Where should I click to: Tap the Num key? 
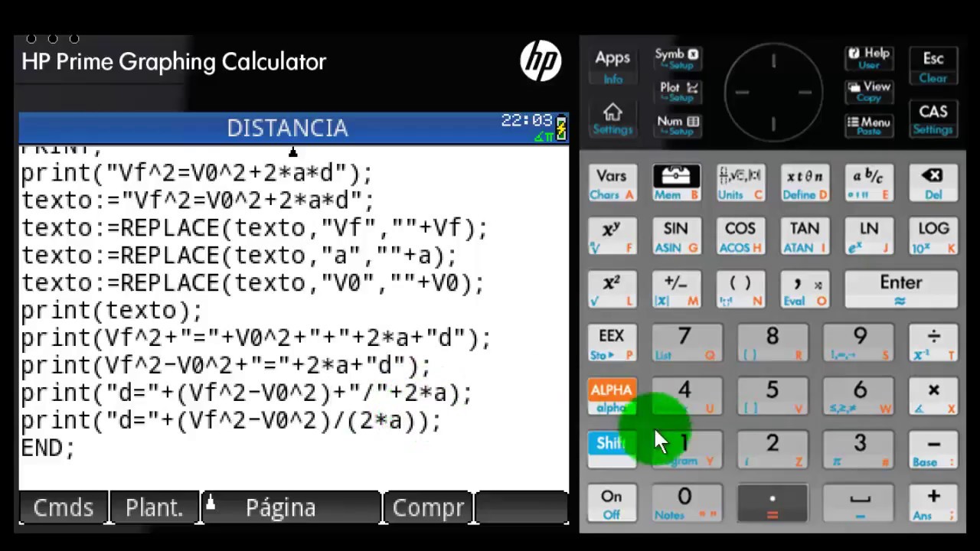(678, 125)
